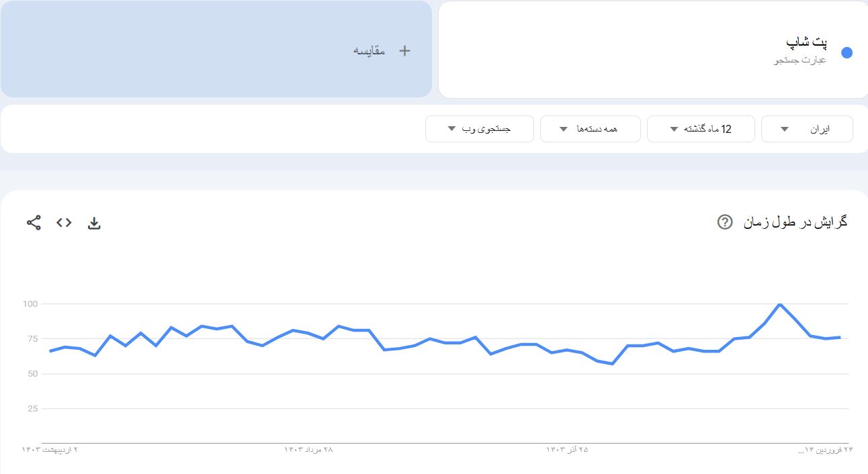Image resolution: width=868 pixels, height=474 pixels.
Task: Click the share icon above the chart
Action: tap(34, 223)
